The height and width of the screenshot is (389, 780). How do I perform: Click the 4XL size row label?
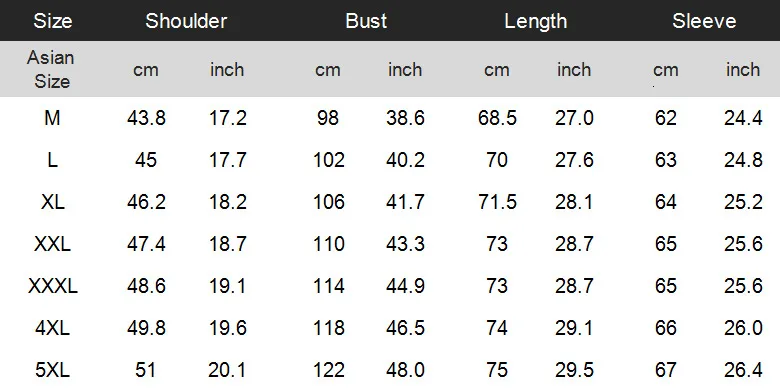click(52, 328)
